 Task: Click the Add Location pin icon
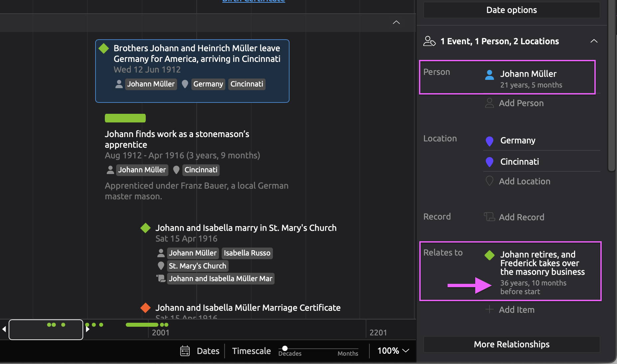point(489,181)
